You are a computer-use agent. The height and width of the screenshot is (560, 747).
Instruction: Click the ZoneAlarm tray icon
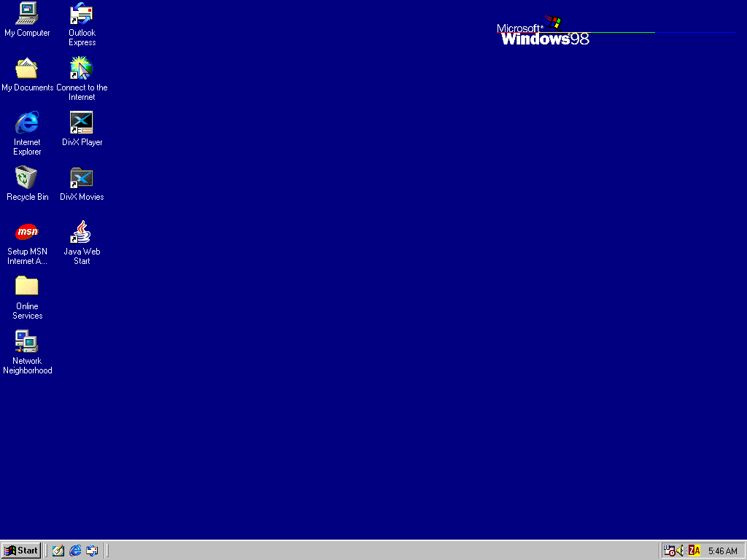click(x=694, y=551)
